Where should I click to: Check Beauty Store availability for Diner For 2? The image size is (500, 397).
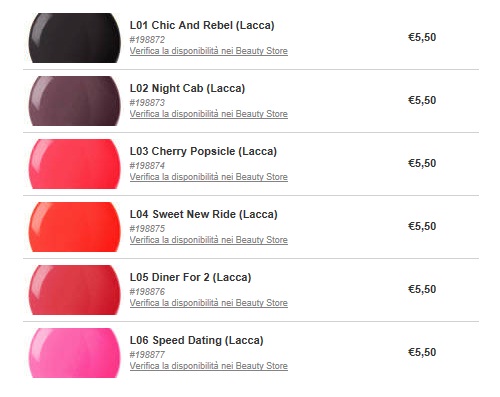pos(209,303)
